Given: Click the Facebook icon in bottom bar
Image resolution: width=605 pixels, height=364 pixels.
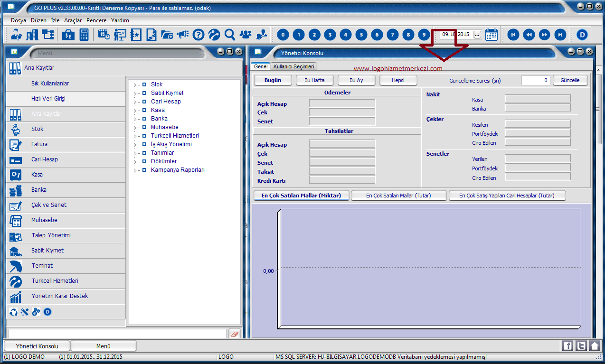Looking at the screenshot, I should (x=567, y=345).
